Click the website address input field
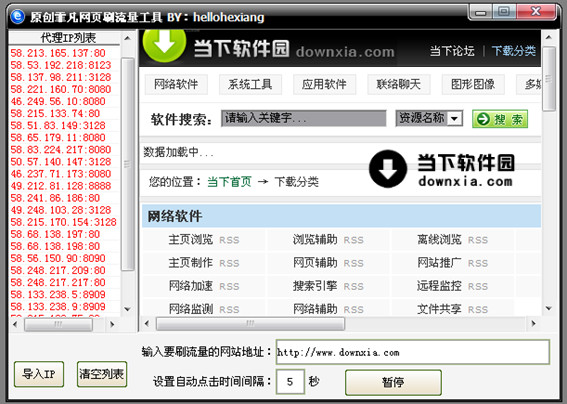 (x=413, y=352)
